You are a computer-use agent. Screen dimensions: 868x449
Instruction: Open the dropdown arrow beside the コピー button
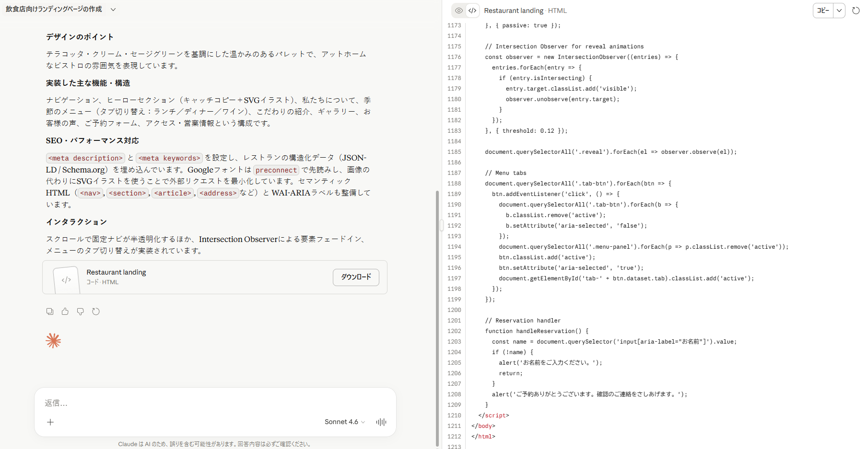(839, 11)
